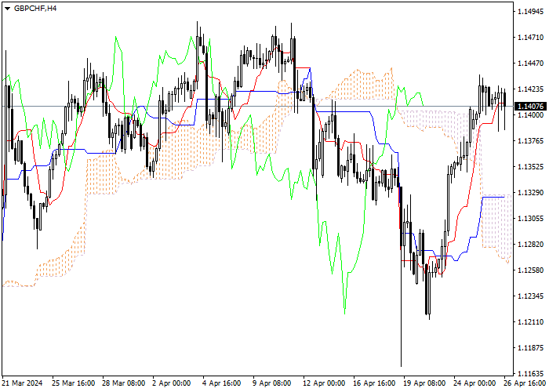Click the 2 Apr 00:00 time label
This screenshot has height=392, width=549.
click(173, 383)
